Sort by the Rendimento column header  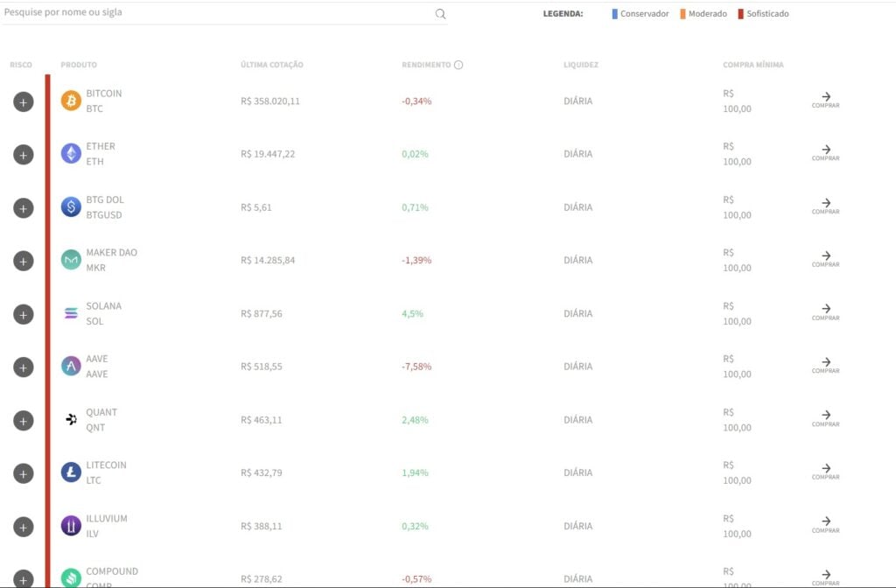426,65
